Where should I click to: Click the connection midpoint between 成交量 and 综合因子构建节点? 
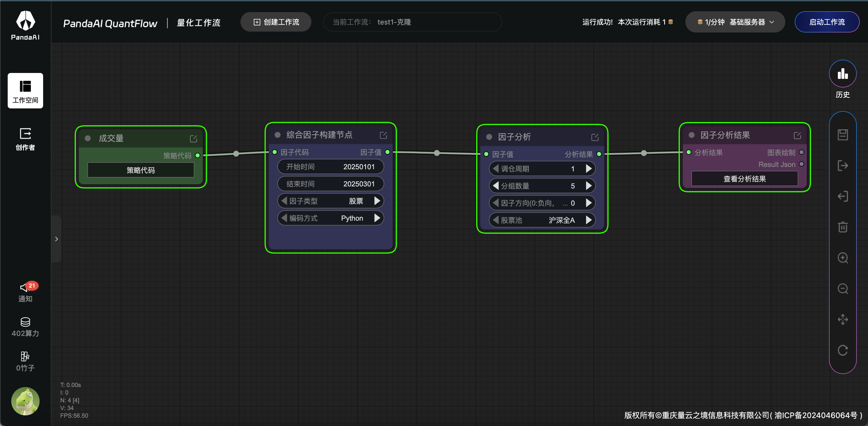(x=236, y=154)
